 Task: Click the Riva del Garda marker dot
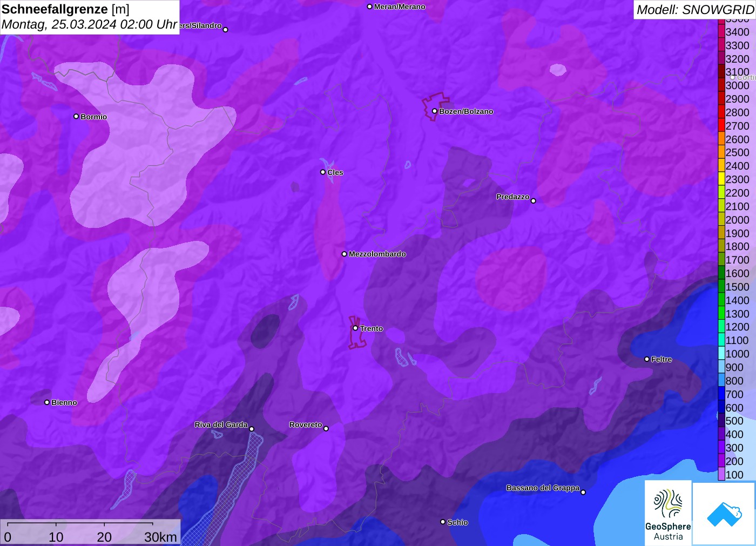252,429
